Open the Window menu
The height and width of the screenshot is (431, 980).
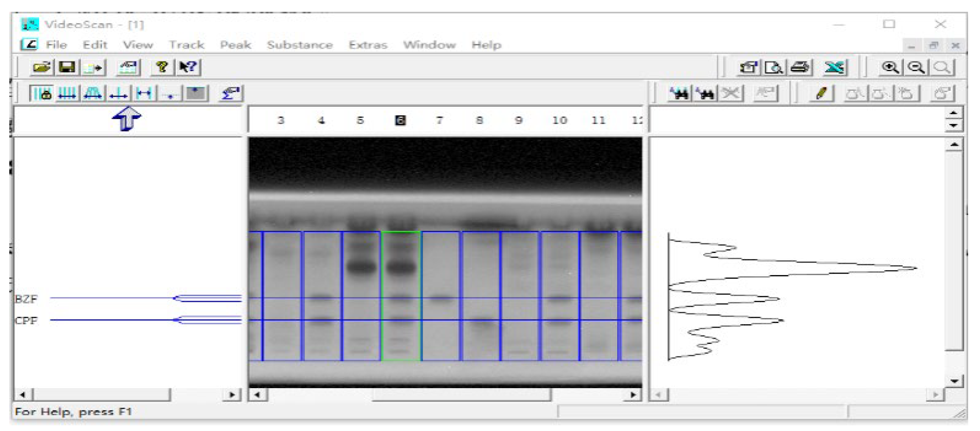tap(430, 45)
